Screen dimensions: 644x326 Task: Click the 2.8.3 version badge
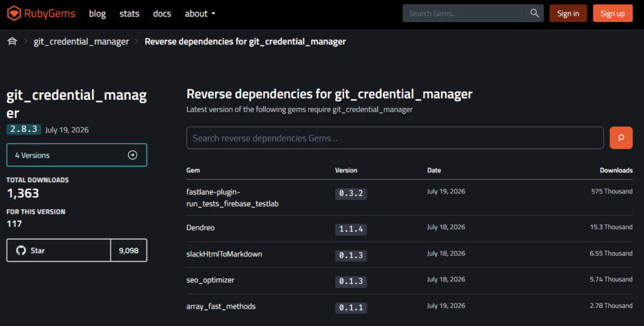23,129
